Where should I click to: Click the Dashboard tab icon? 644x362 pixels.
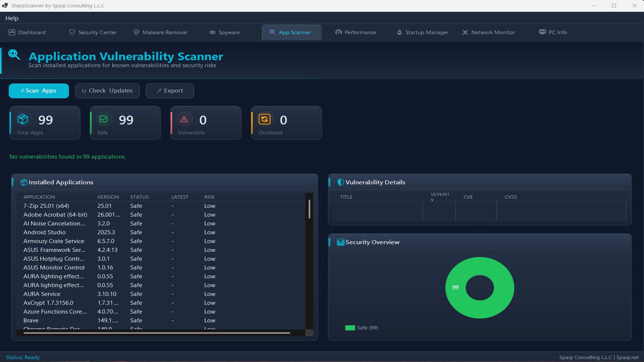pyautogui.click(x=12, y=32)
